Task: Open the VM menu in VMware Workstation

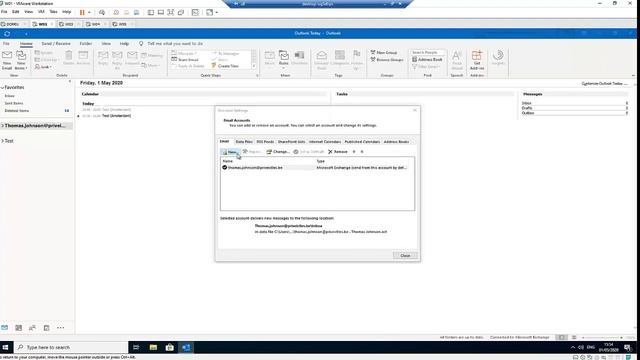Action: pos(41,12)
